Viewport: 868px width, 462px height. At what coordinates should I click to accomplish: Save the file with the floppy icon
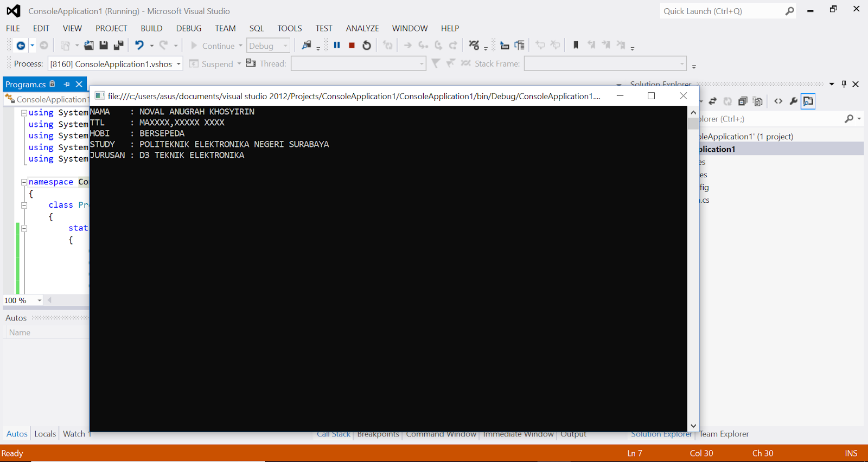[x=104, y=46]
